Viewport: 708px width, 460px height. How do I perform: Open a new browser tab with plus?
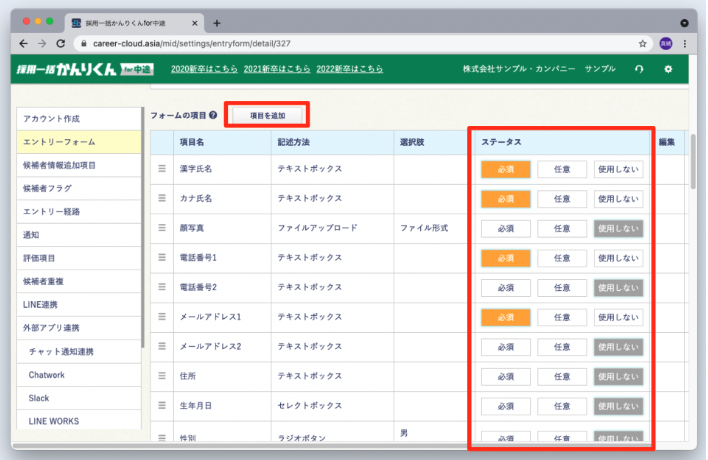tap(217, 23)
